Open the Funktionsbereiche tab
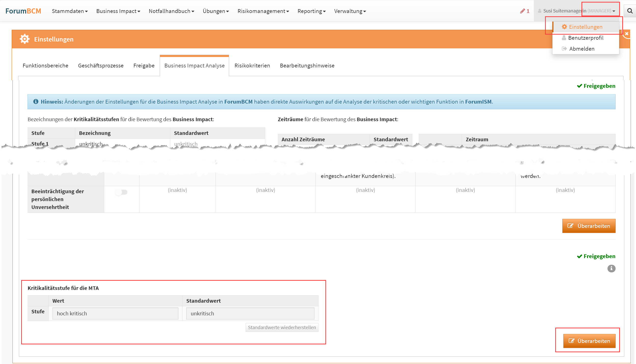The image size is (636, 364). tap(45, 65)
